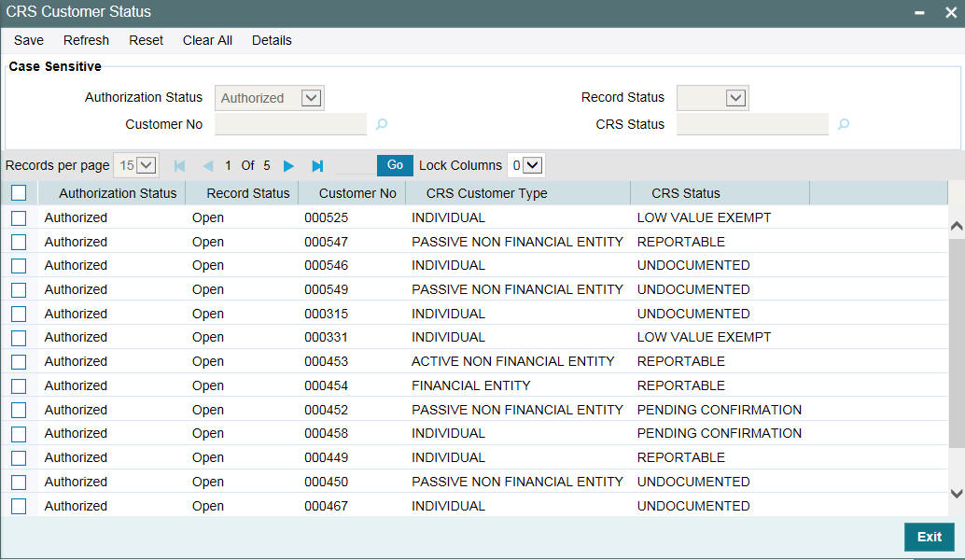Focus the Customer No input field
The height and width of the screenshot is (560, 965).
pyautogui.click(x=290, y=124)
